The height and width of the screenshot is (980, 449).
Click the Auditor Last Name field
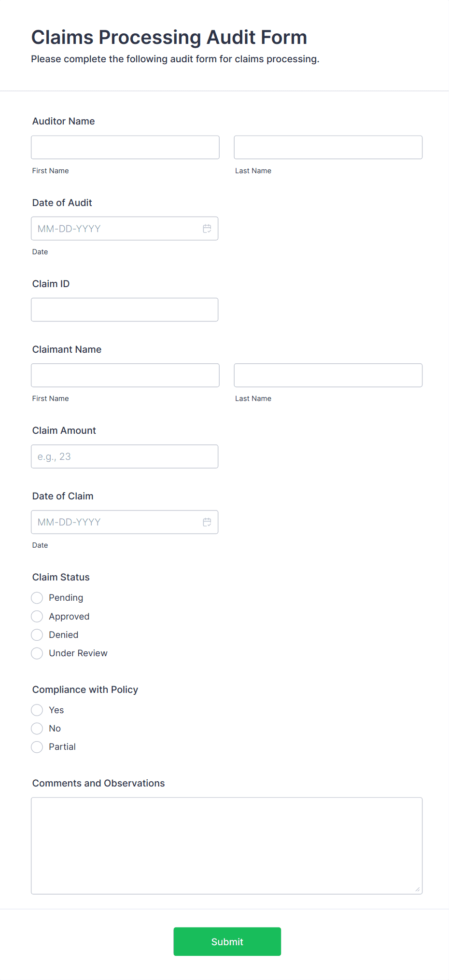click(328, 147)
